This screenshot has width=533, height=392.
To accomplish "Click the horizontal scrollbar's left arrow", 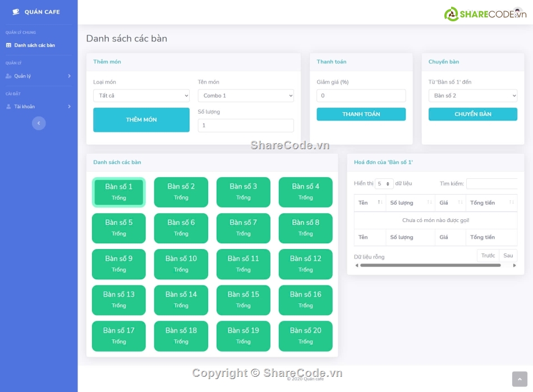I will (x=357, y=265).
